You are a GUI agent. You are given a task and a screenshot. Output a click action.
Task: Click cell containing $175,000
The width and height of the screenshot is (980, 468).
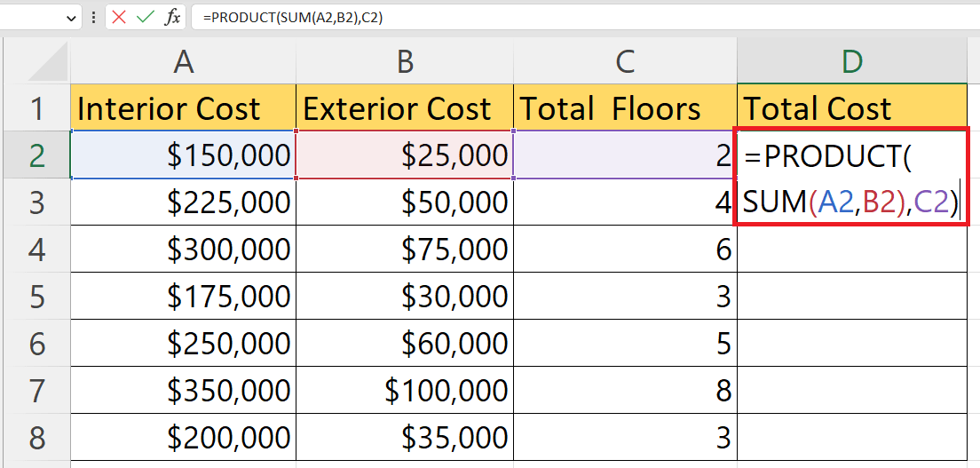(x=183, y=296)
